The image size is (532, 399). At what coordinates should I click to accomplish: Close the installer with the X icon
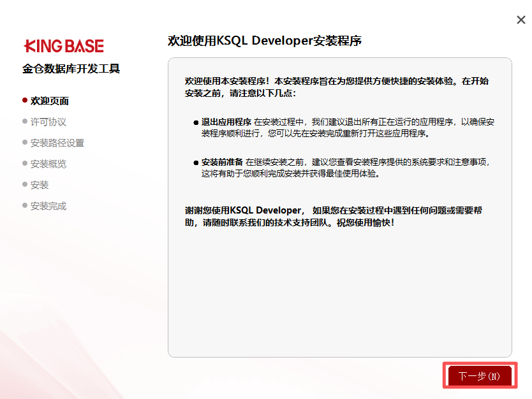pos(521,20)
